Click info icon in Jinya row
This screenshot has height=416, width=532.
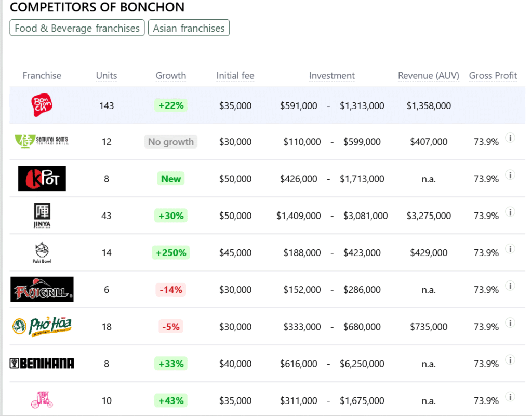pyautogui.click(x=510, y=211)
